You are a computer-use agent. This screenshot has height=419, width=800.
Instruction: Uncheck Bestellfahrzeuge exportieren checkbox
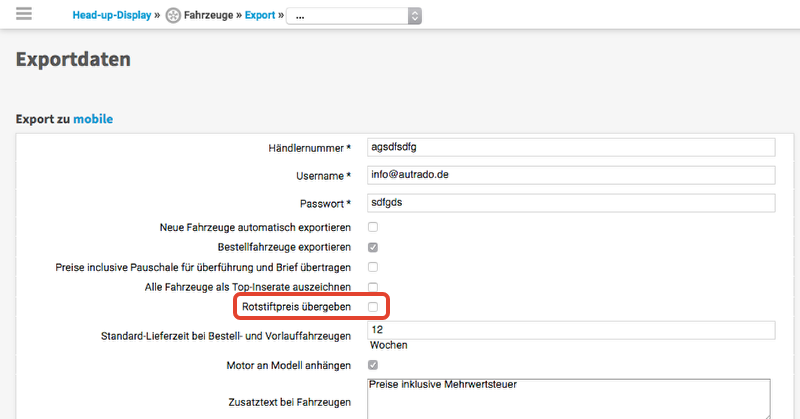pyautogui.click(x=373, y=248)
